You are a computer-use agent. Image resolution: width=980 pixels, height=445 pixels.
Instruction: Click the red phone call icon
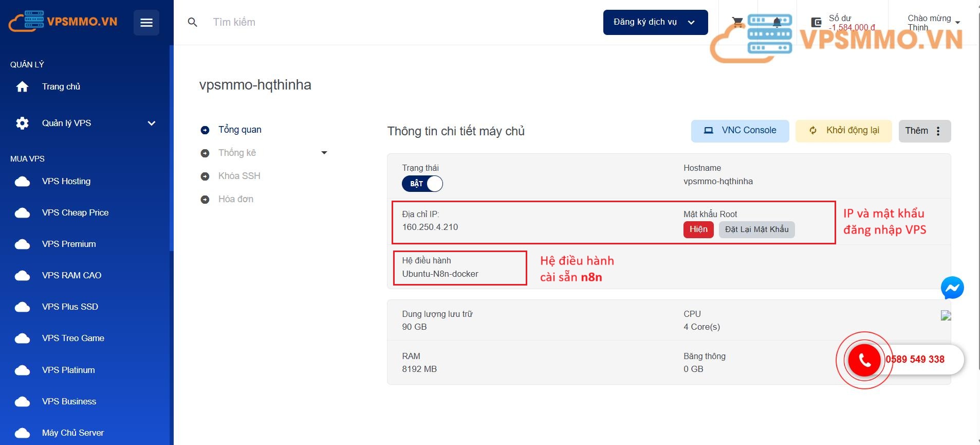[x=864, y=360]
